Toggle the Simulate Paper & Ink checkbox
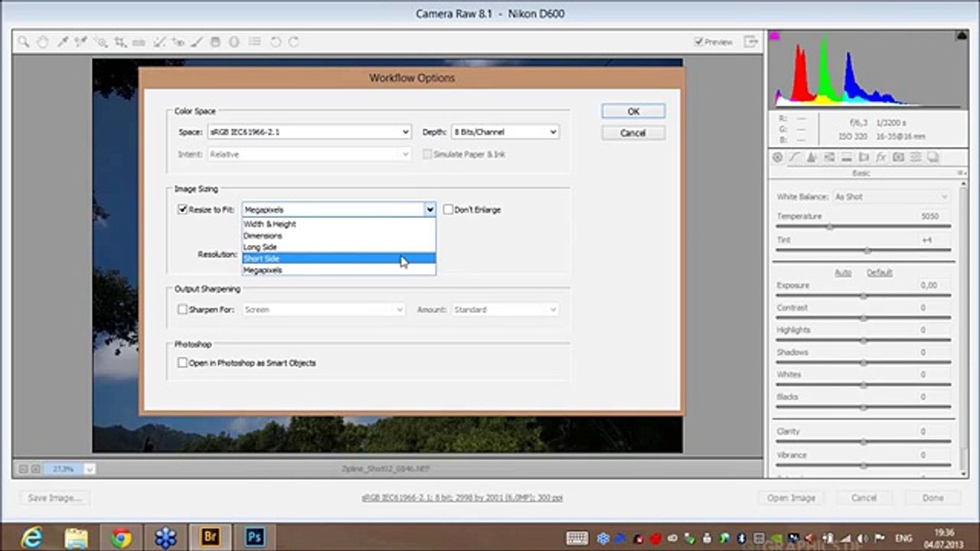The image size is (980, 551). point(427,155)
